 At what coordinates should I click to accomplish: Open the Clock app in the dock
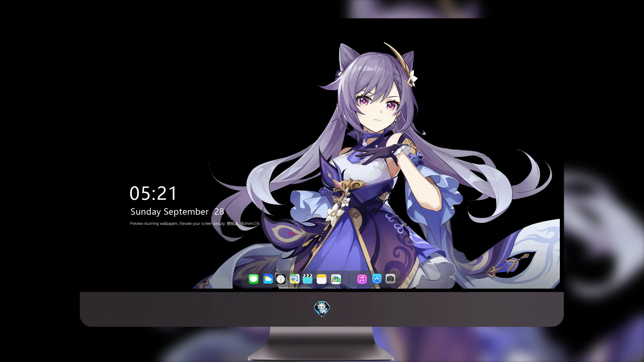[281, 279]
